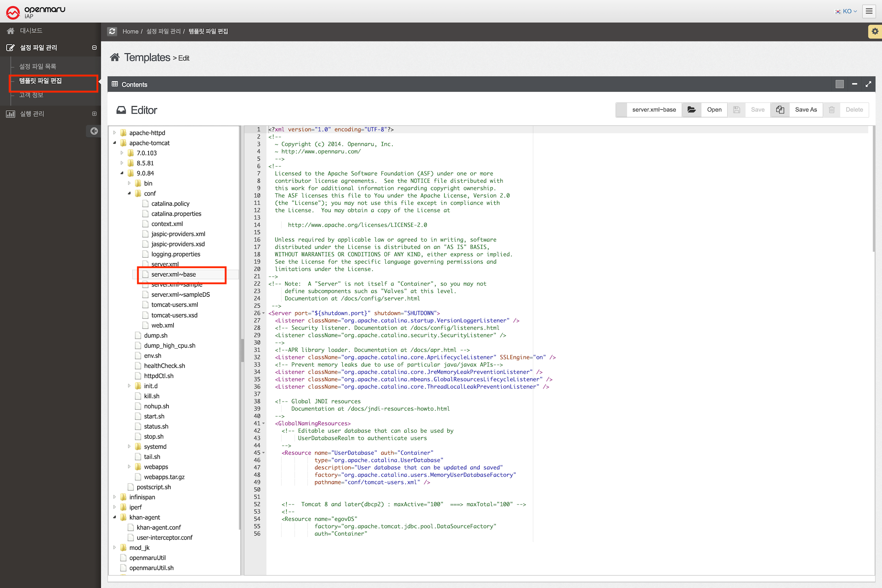The image size is (882, 588).
Task: Collapse the 설정 파일 관리 sidebar section
Action: coord(94,48)
